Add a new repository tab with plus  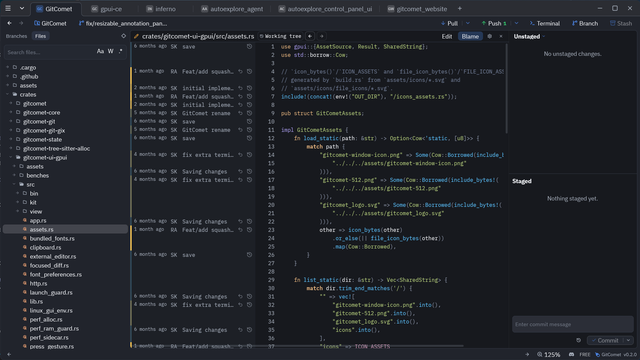(x=460, y=9)
